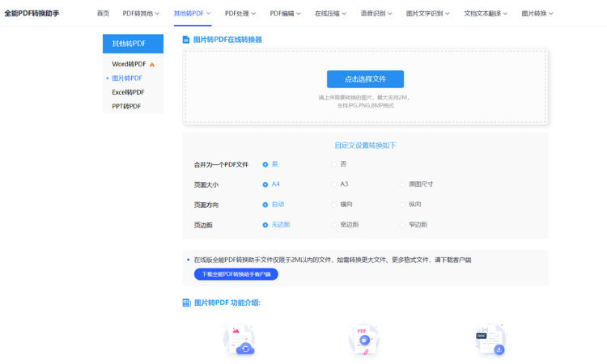Click the icon before 图片转PDF 功能介绍
Viewport: 607px width, 364px height.
(x=186, y=303)
